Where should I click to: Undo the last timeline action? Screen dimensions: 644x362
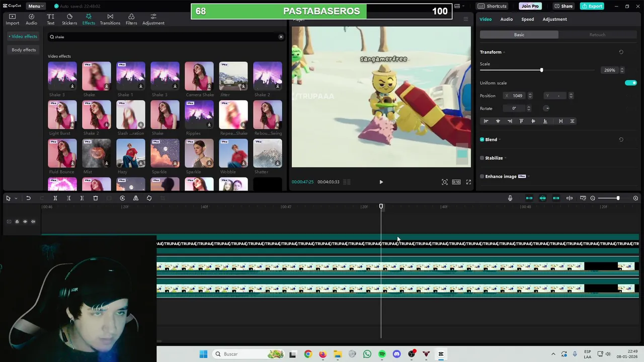(28, 198)
